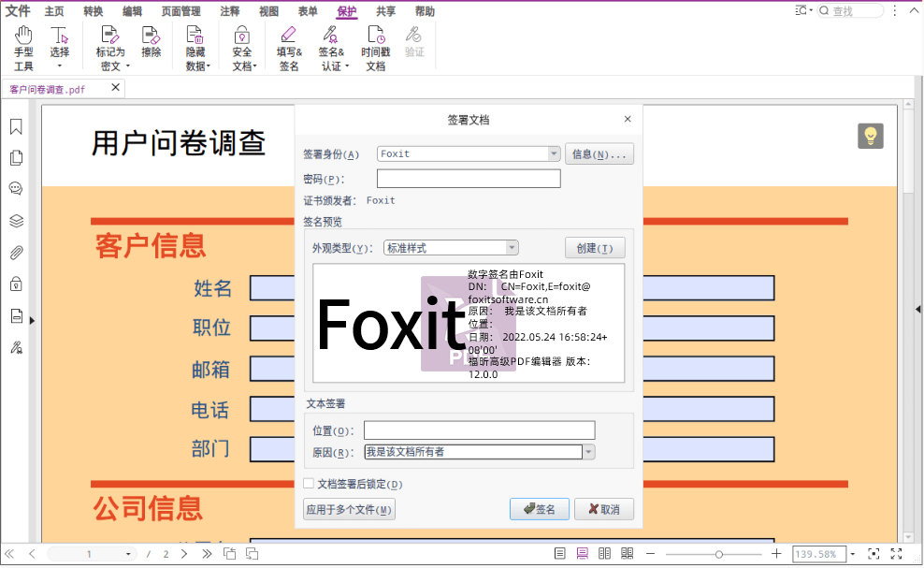This screenshot has width=924, height=568.
Task: Enable the 文档签署后锁定 checkbox
Action: point(309,483)
